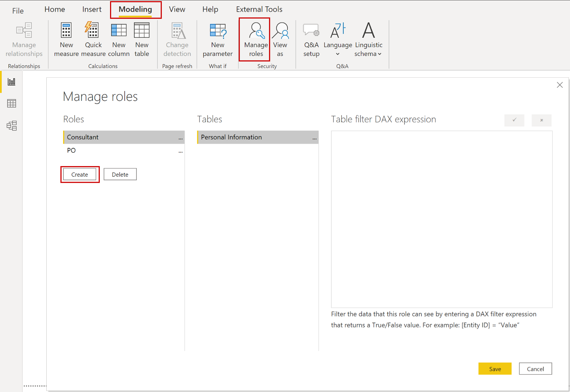Open the Quick measure dialog

[93, 39]
